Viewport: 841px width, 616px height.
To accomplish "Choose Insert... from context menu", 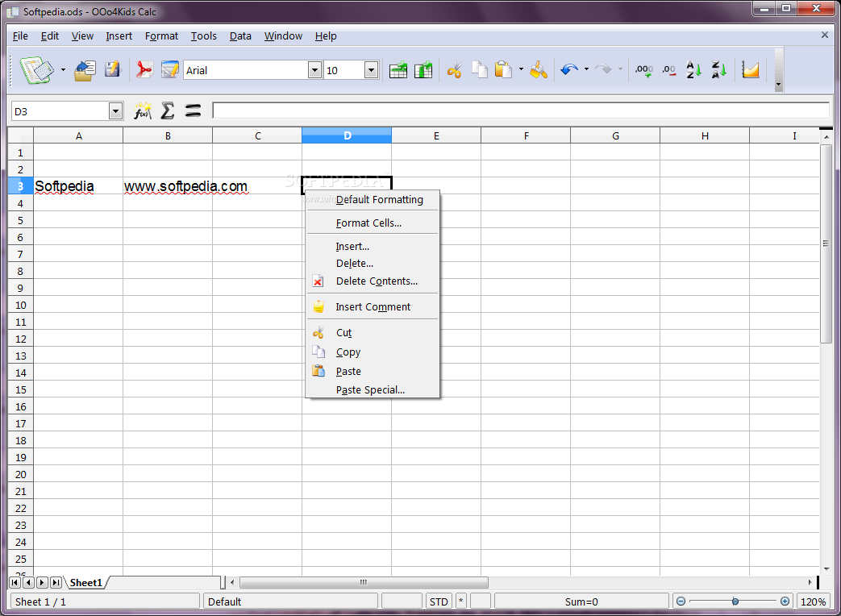I will [373, 247].
